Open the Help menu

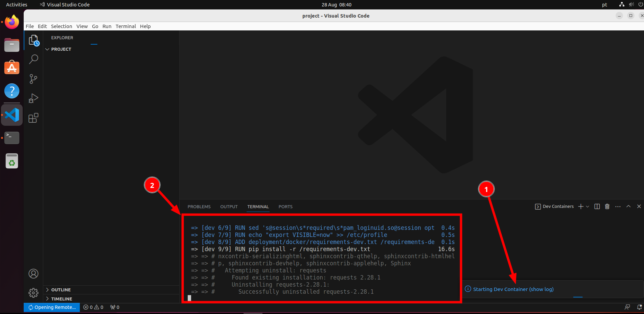click(x=145, y=26)
